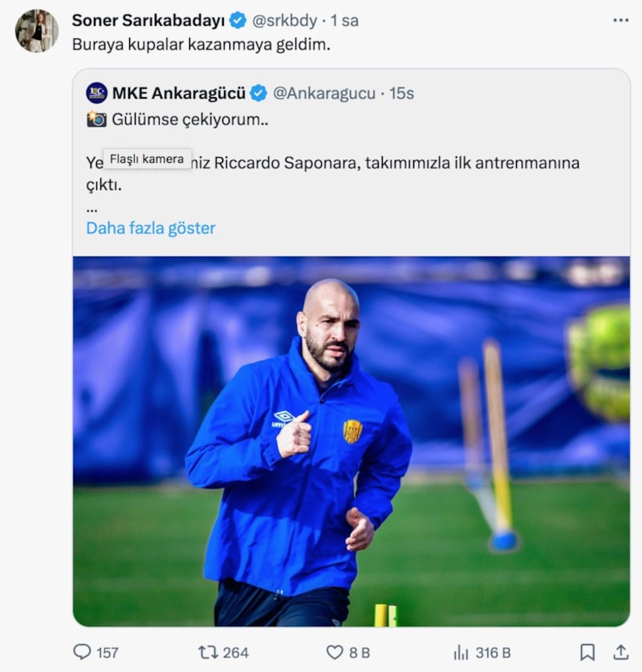Click MKE Ankaragücü's verified badge
Image resolution: width=642 pixels, height=672 pixels.
click(x=258, y=93)
